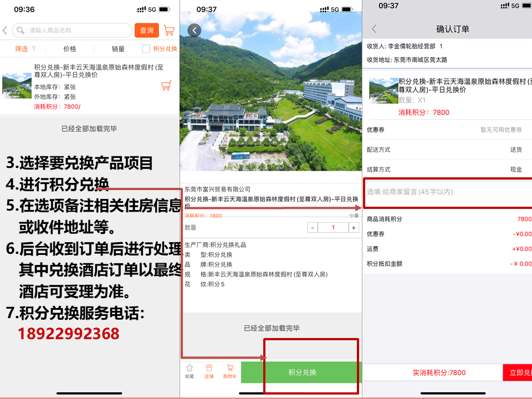This screenshot has width=532, height=399.
Task: Click the funnel filter icon beside 筛选
Action: pos(33,49)
